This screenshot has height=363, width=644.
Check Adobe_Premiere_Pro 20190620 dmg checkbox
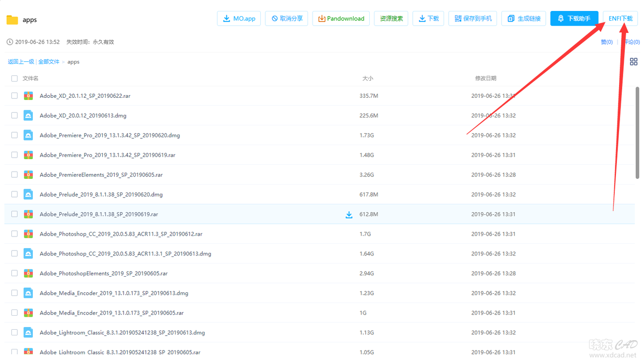tap(15, 135)
